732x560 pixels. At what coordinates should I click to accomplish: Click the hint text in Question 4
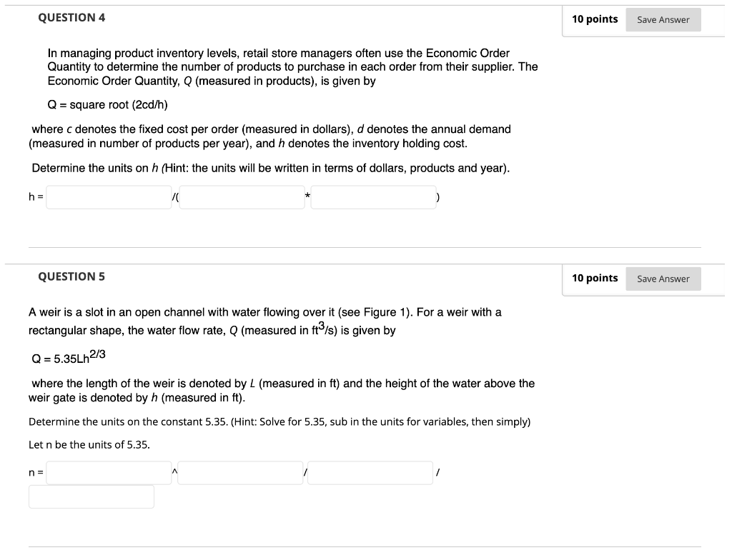(x=269, y=168)
